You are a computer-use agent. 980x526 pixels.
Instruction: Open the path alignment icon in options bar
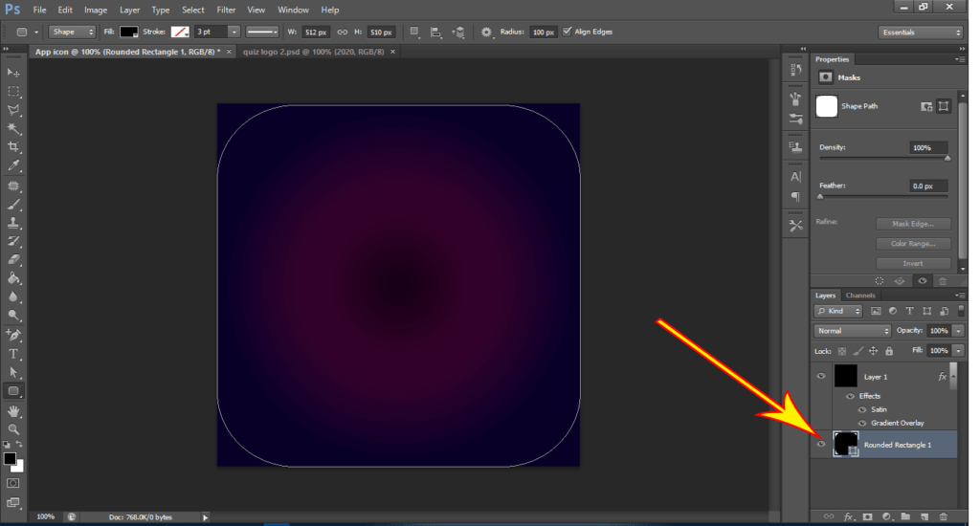pyautogui.click(x=436, y=32)
